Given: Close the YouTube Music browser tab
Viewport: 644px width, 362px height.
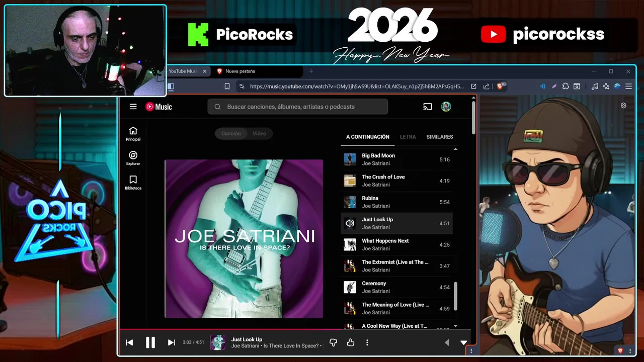Looking at the screenshot, I should (x=204, y=71).
